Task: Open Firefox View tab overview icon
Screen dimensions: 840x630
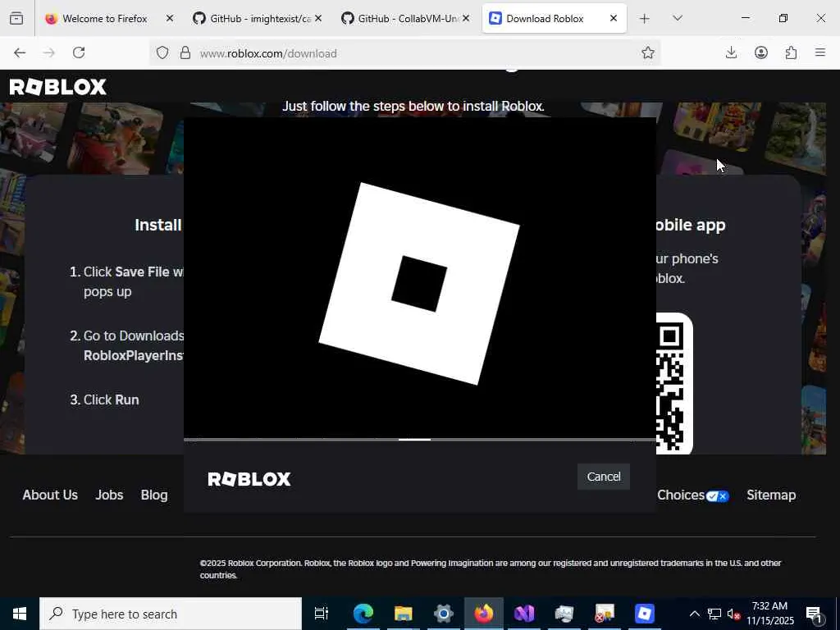Action: click(16, 19)
